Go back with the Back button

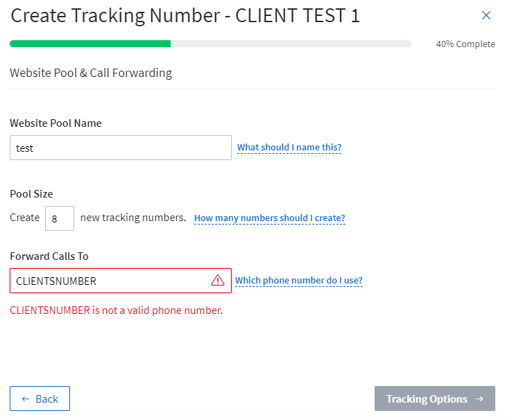click(40, 399)
